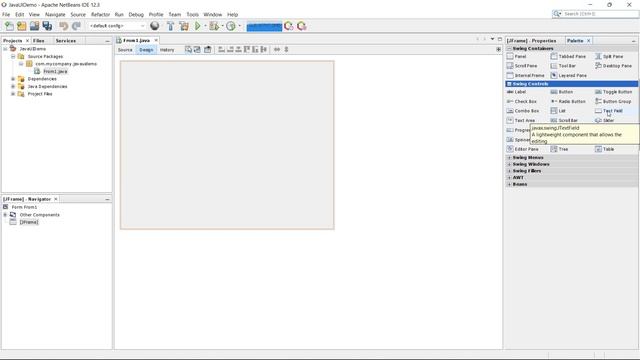The height and width of the screenshot is (360, 640).
Task: Close the Palette tab
Action: point(589,41)
